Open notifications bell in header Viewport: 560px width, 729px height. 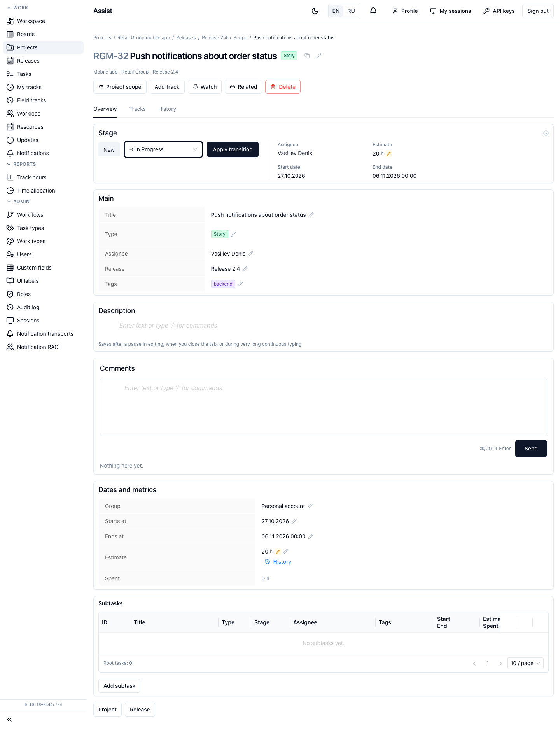[x=373, y=11]
